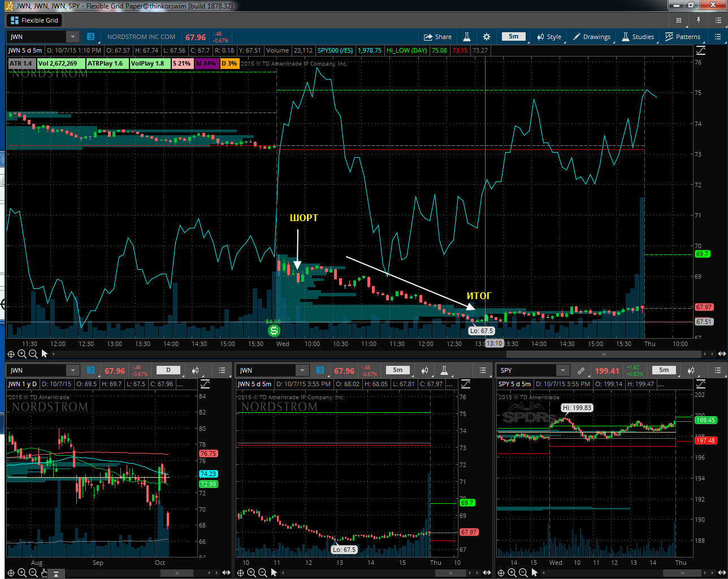The height and width of the screenshot is (579, 728).
Task: Click the green dollar dividend marker
Action: 274,331
